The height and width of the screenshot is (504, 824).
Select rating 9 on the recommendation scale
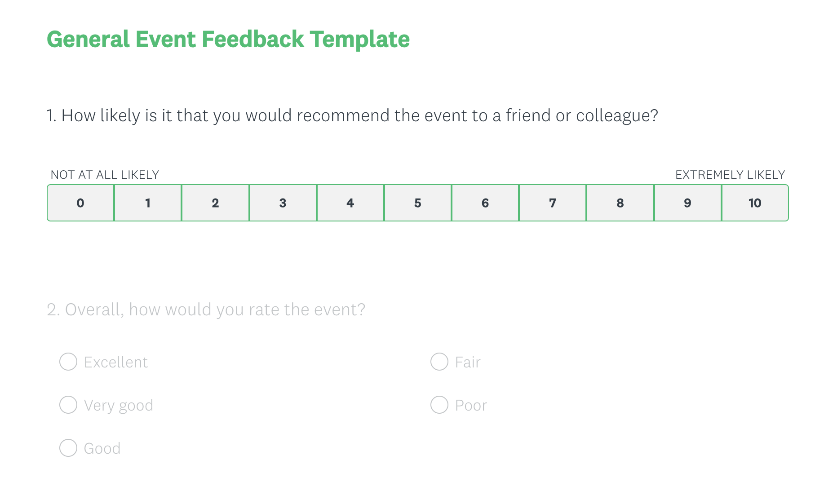click(687, 203)
